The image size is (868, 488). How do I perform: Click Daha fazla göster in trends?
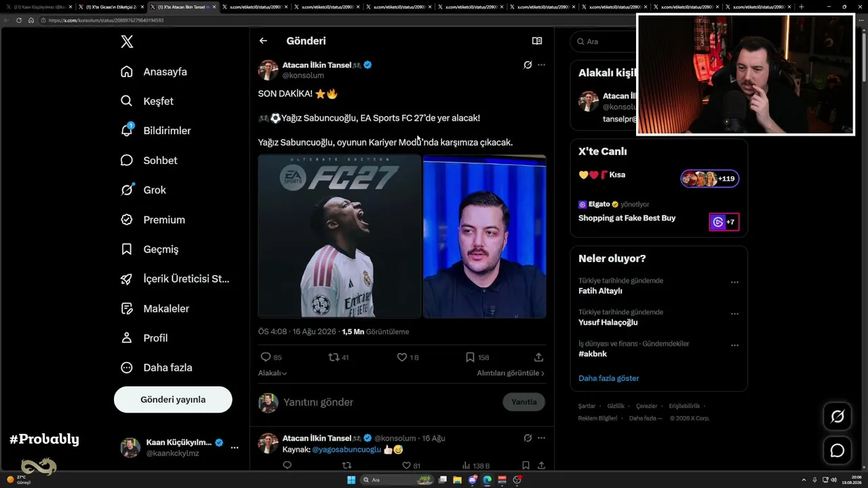tap(608, 378)
